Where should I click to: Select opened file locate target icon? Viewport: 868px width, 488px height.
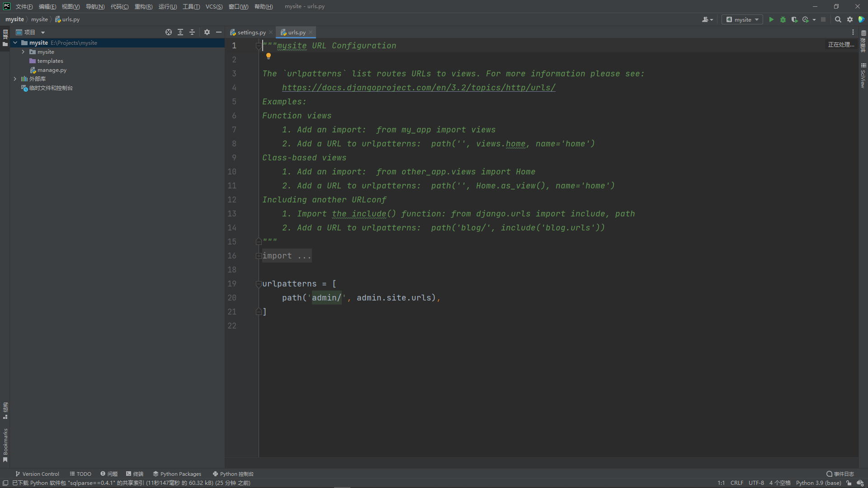pos(169,32)
